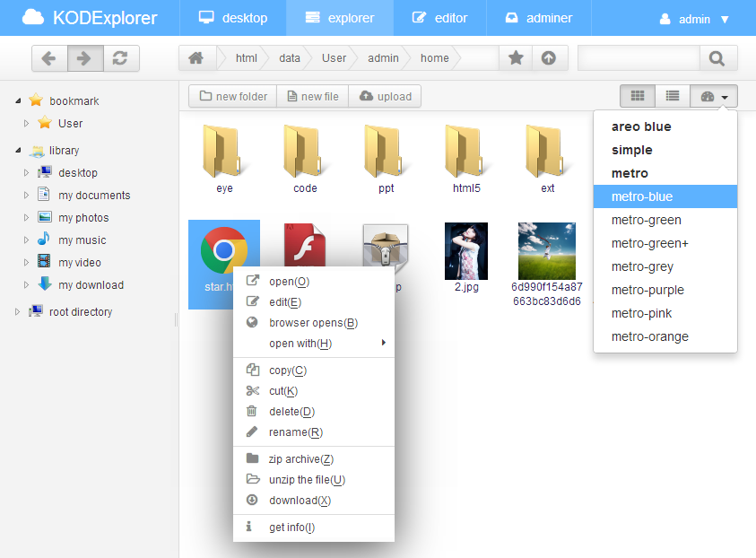Viewport: 756px width, 558px height.
Task: Click zip archive in the context menu
Action: tap(300, 458)
